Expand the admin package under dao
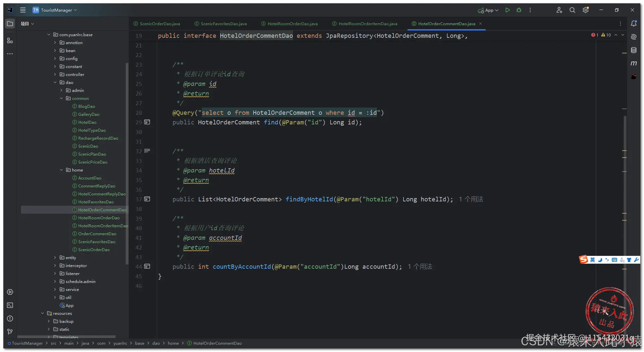644x352 pixels. point(61,90)
